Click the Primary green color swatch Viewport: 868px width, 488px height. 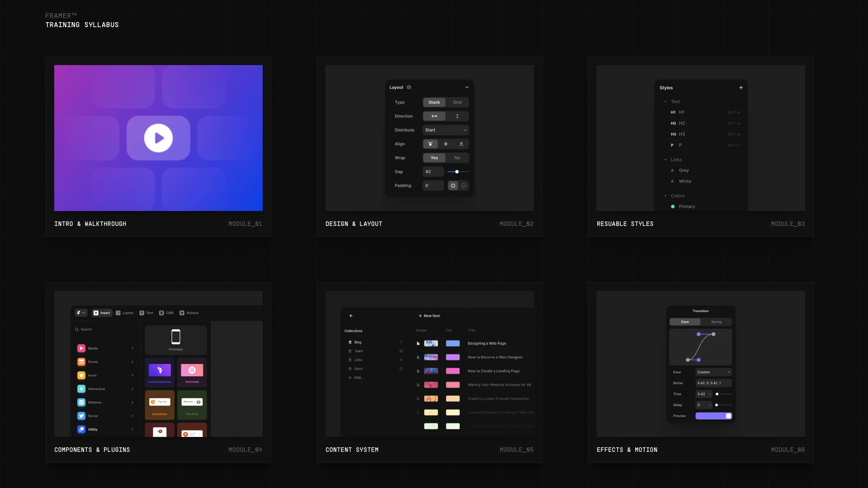673,206
